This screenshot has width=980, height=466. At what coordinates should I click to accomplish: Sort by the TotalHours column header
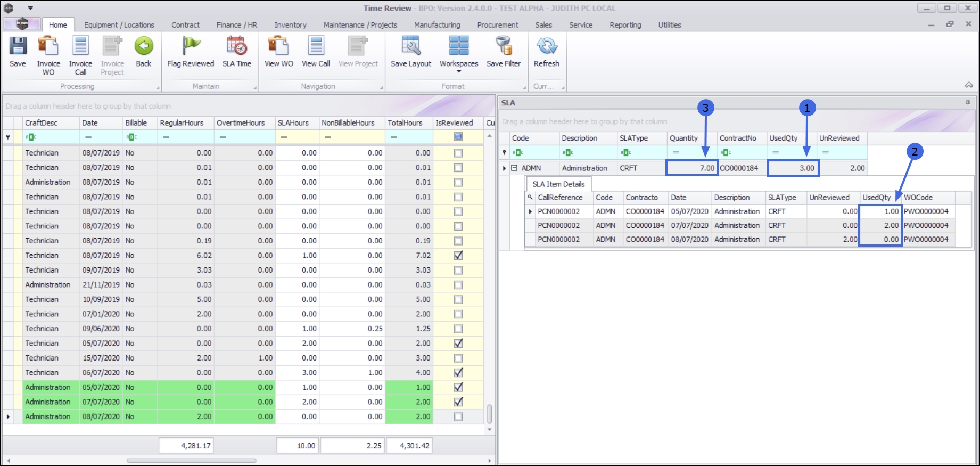[x=405, y=123]
